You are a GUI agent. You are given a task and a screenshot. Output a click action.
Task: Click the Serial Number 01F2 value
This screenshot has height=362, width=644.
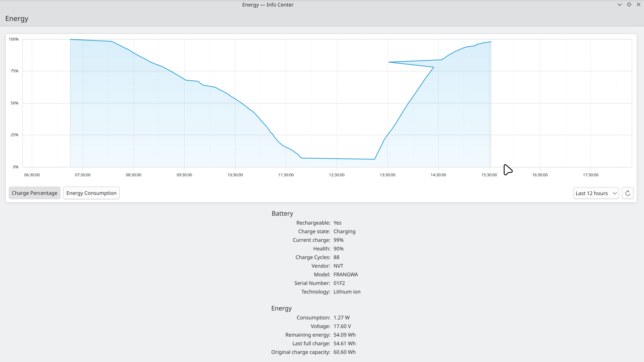tap(339, 283)
